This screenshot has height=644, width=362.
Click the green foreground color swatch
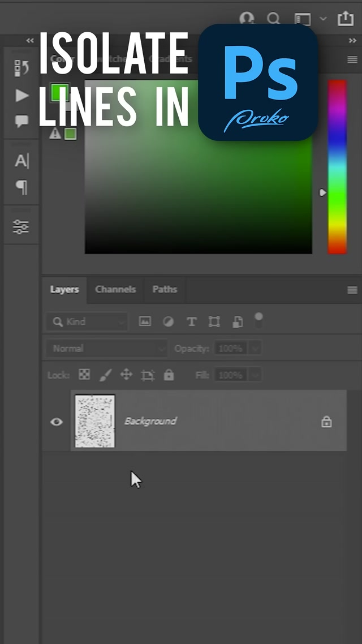pos(59,93)
